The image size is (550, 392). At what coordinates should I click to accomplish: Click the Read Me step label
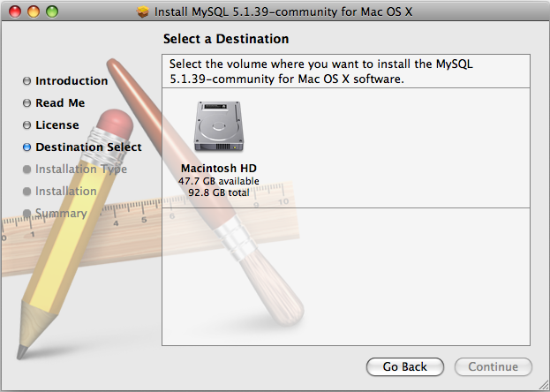[x=60, y=103]
